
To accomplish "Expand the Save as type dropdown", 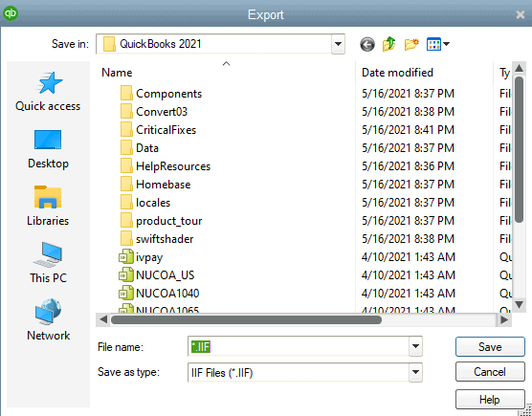I will coord(415,372).
